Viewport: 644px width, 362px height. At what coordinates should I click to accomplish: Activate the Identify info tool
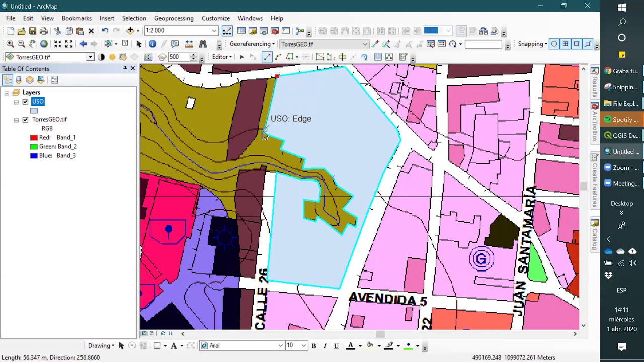click(x=153, y=44)
